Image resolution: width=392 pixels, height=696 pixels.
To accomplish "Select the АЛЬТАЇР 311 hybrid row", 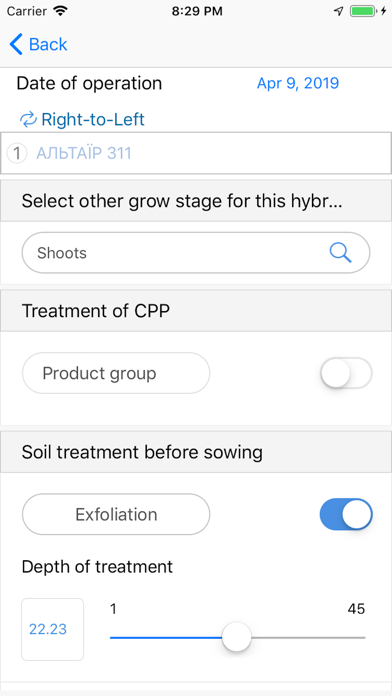I will click(x=196, y=153).
